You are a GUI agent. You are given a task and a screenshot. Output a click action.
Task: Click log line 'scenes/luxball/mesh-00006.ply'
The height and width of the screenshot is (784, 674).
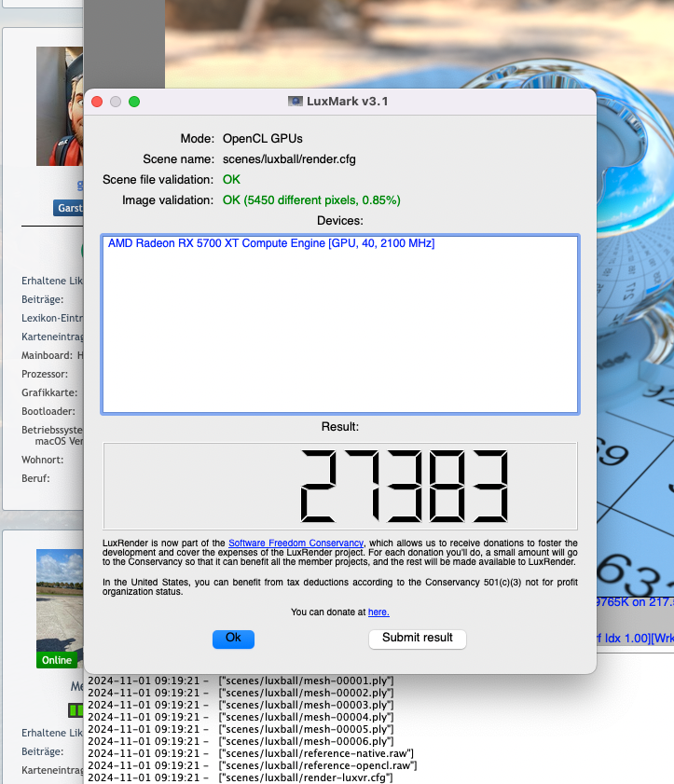241,741
